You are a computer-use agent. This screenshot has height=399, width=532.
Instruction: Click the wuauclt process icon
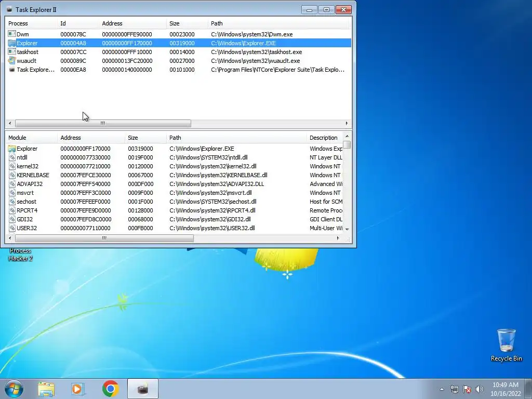pyautogui.click(x=12, y=61)
